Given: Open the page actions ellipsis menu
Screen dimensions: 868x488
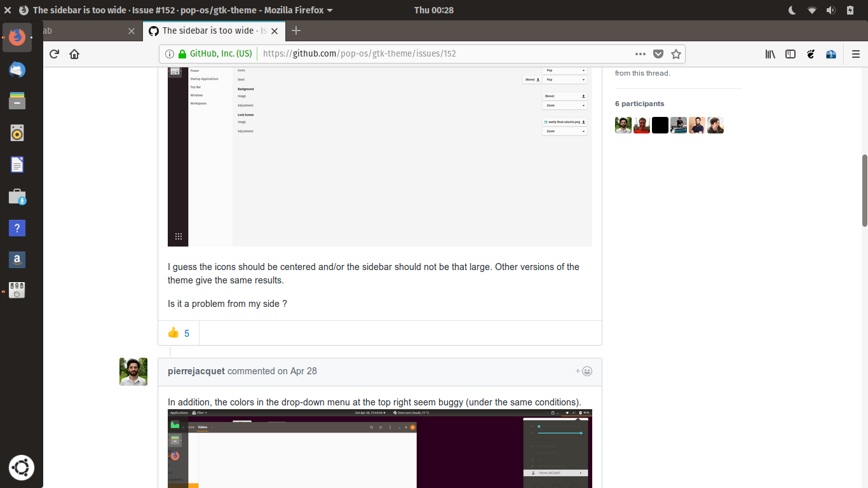Looking at the screenshot, I should 641,54.
